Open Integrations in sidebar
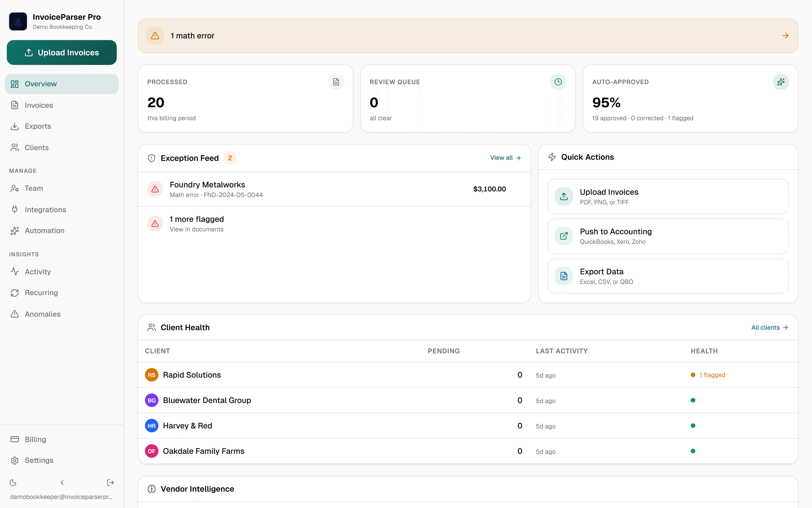812x508 pixels. (x=62, y=210)
